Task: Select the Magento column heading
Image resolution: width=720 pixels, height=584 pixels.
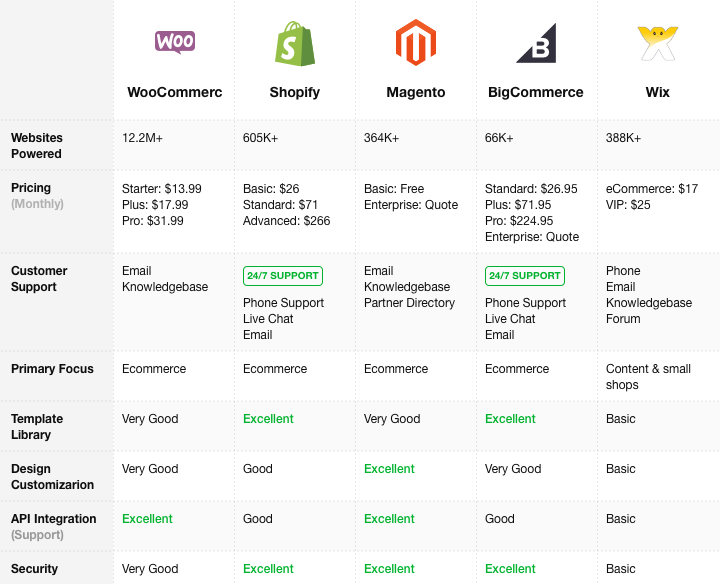Action: tap(416, 92)
